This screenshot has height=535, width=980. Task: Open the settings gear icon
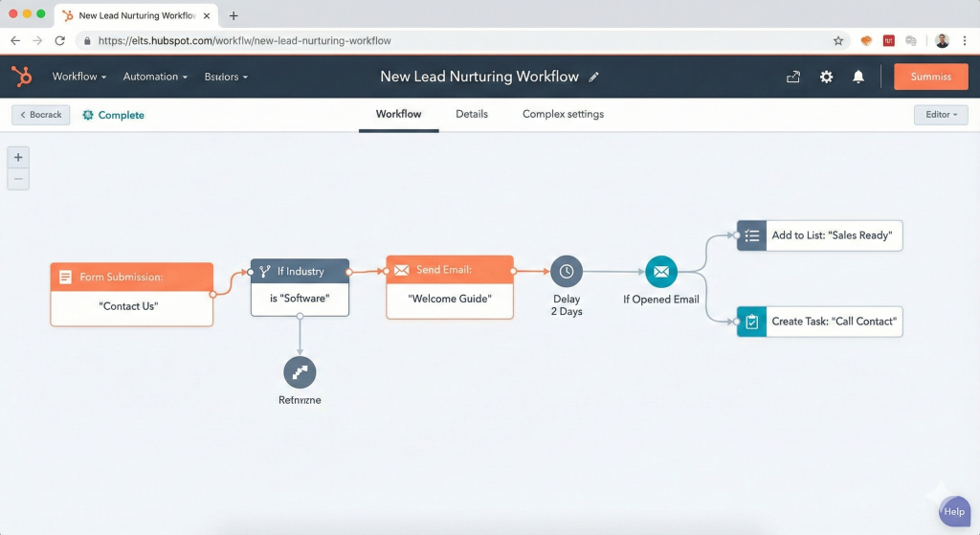(826, 77)
